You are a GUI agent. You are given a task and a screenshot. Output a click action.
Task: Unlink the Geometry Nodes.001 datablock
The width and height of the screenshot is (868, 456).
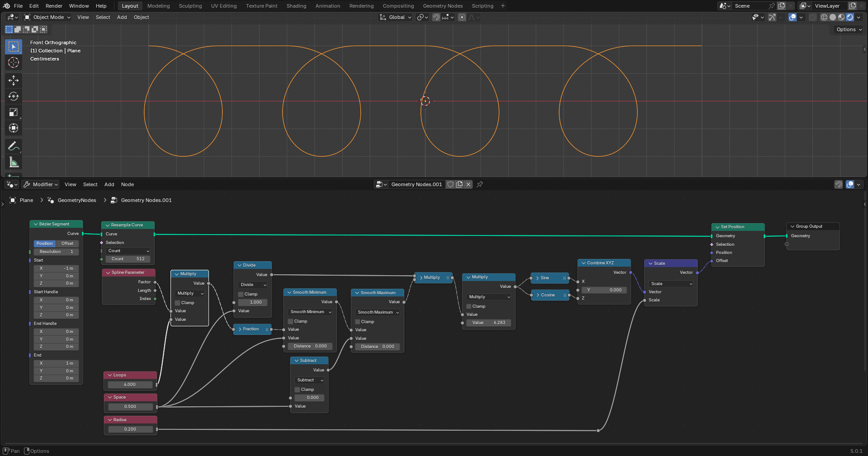pyautogui.click(x=468, y=184)
